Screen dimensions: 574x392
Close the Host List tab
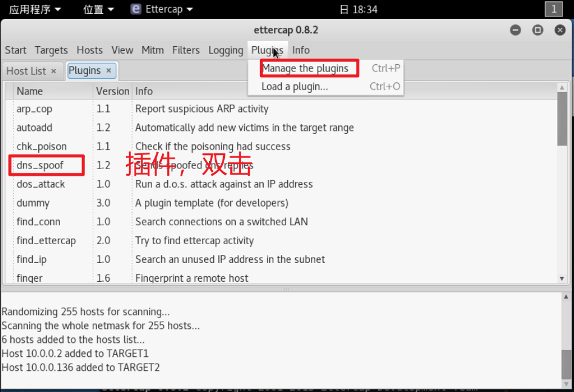53,71
